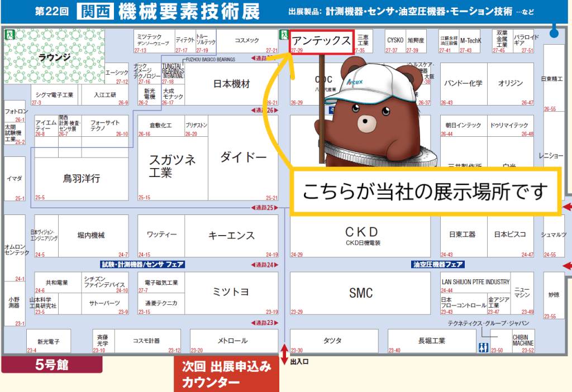Click the ラウンジ lounge area
This screenshot has height=392, width=572.
[x=54, y=56]
